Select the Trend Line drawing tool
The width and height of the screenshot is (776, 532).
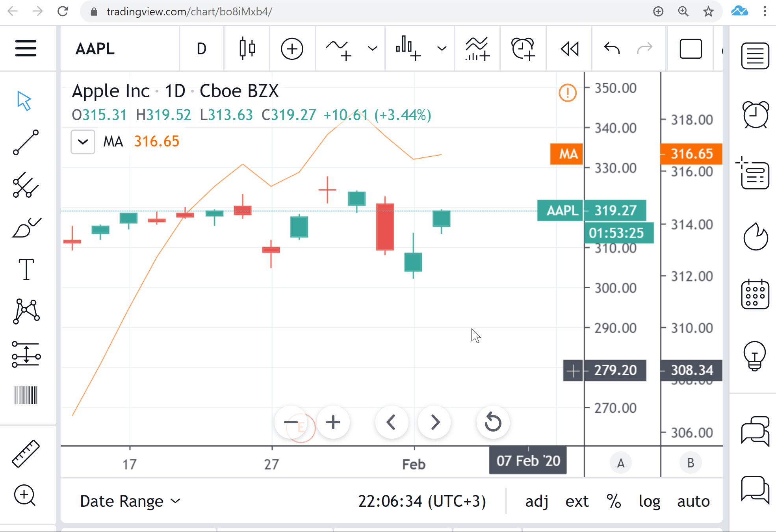coord(26,142)
